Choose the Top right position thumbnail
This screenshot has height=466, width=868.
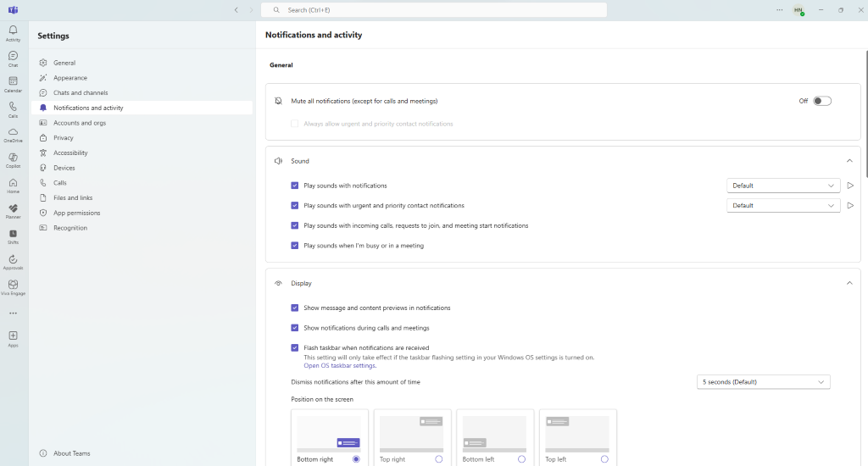pos(412,434)
